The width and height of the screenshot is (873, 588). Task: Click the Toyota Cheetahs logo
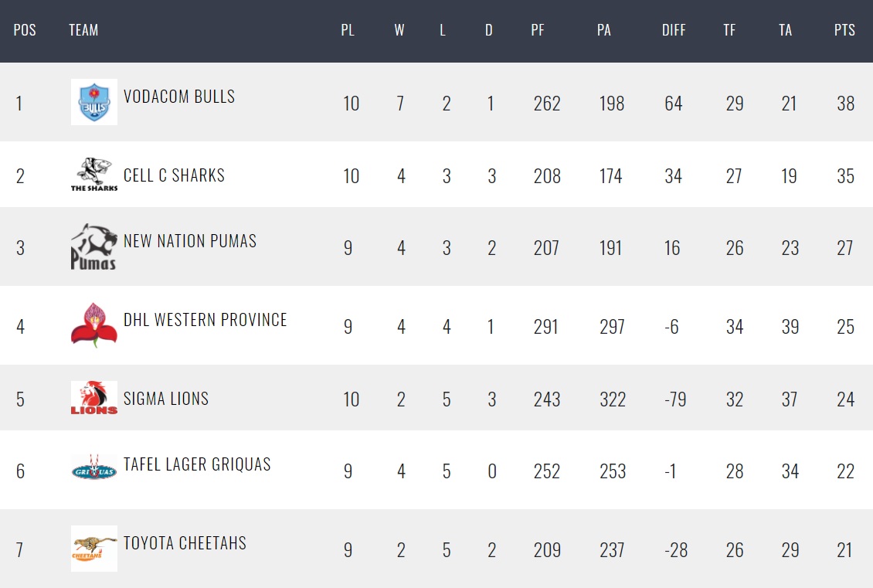tap(94, 549)
